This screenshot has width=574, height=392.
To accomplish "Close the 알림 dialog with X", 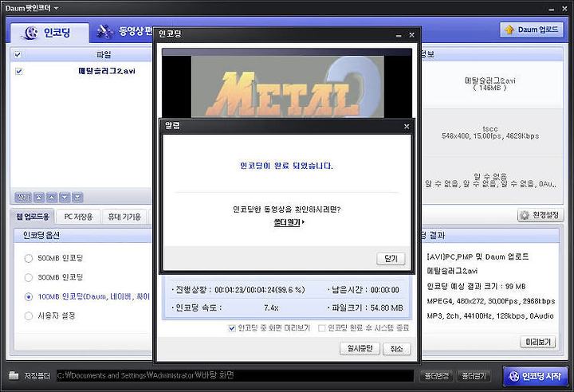I will pos(407,126).
